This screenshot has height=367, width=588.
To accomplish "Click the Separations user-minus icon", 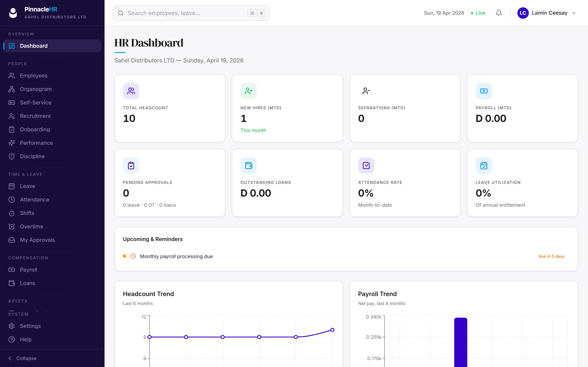I will click(366, 91).
